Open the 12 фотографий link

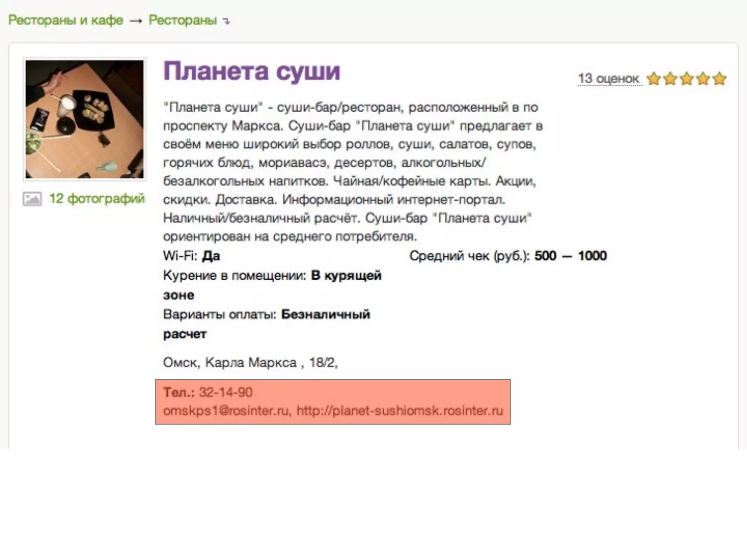[x=97, y=199]
